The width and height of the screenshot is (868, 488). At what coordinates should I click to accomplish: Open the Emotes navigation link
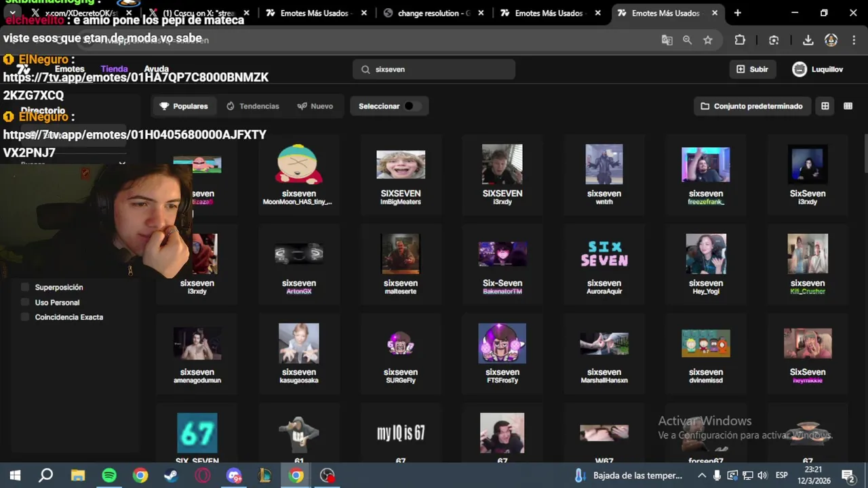pyautogui.click(x=69, y=69)
